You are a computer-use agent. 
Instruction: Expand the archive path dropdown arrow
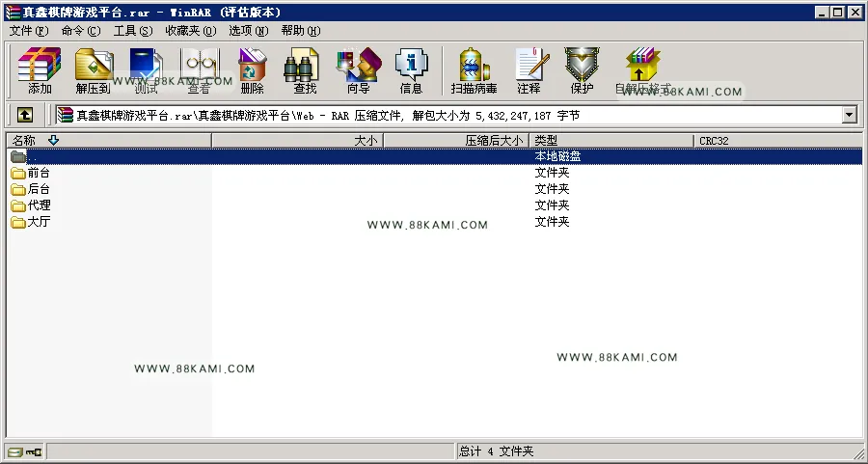pos(849,115)
